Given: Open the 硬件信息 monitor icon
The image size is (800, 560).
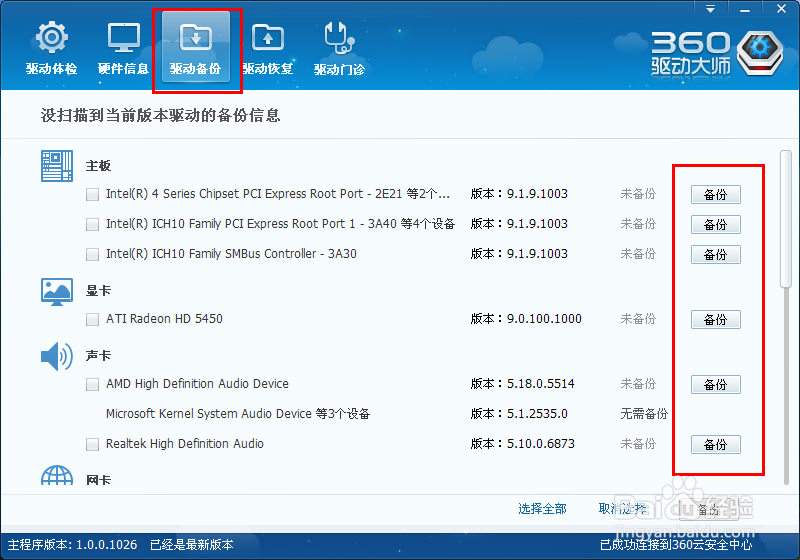Looking at the screenshot, I should pos(123,37).
